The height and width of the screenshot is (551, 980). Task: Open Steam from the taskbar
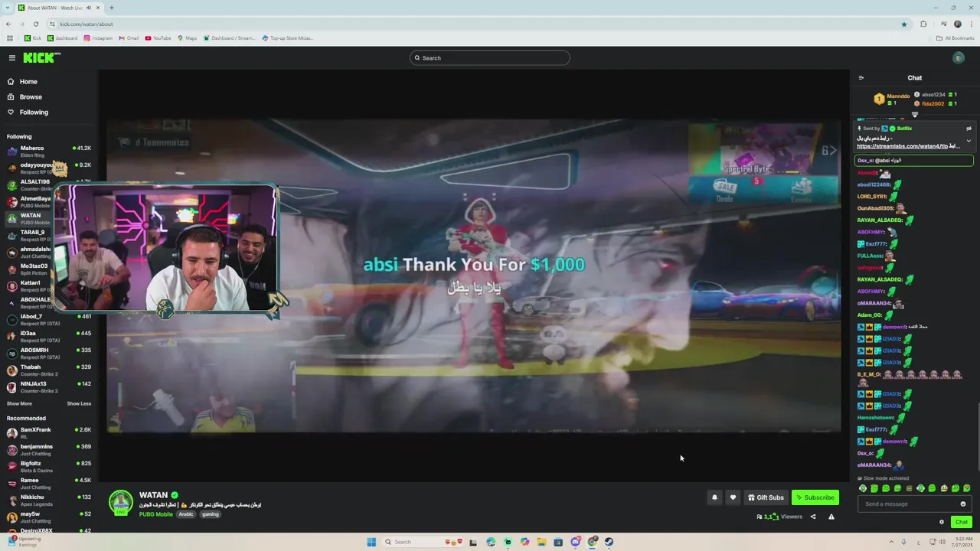pyautogui.click(x=609, y=542)
